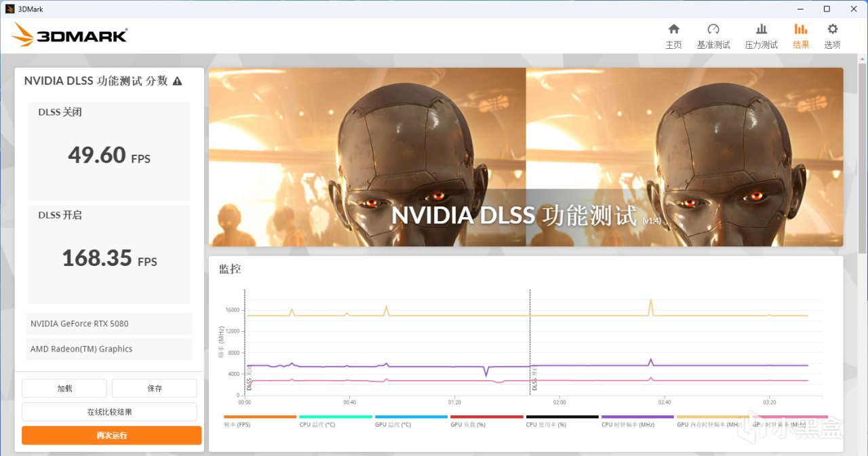
Task: Toggle the CPU 温度 (°C) legend item
Action: (336, 420)
